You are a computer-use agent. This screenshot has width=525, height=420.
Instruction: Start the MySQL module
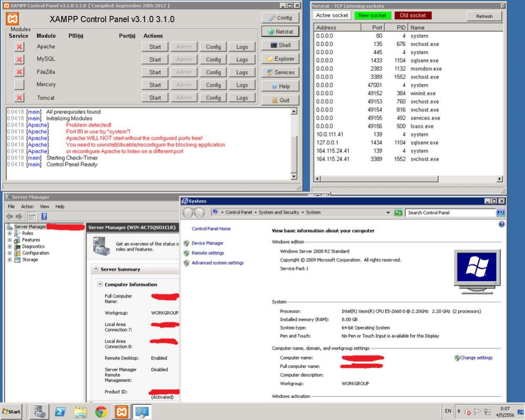(155, 60)
